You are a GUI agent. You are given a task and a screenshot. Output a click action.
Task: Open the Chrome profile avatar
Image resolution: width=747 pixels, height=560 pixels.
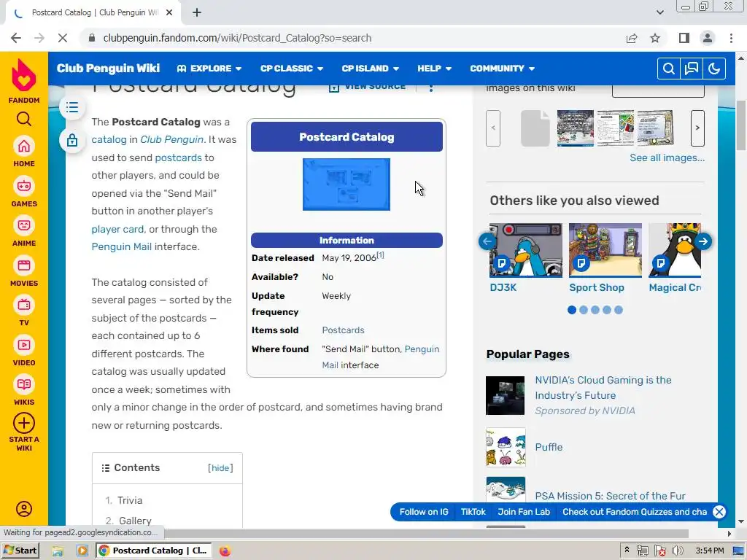pos(708,38)
